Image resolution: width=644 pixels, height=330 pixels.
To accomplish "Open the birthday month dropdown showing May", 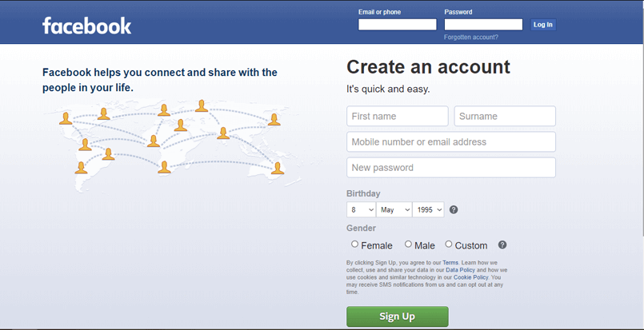I will point(394,209).
